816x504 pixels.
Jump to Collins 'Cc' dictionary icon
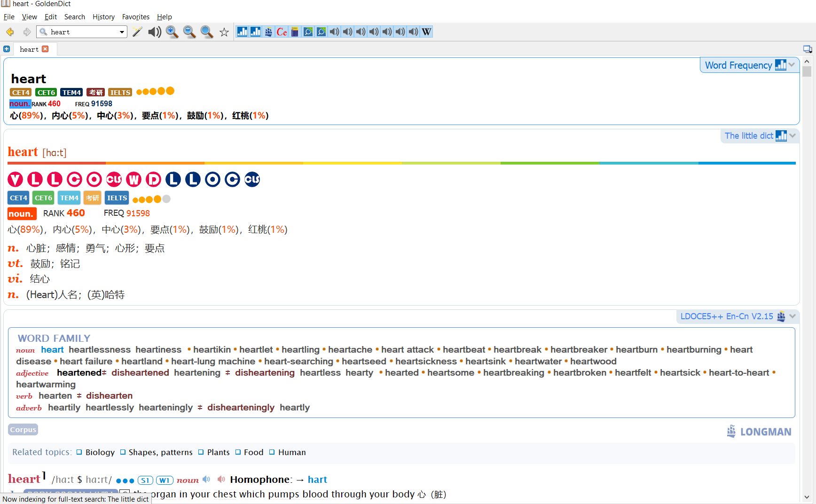[282, 32]
